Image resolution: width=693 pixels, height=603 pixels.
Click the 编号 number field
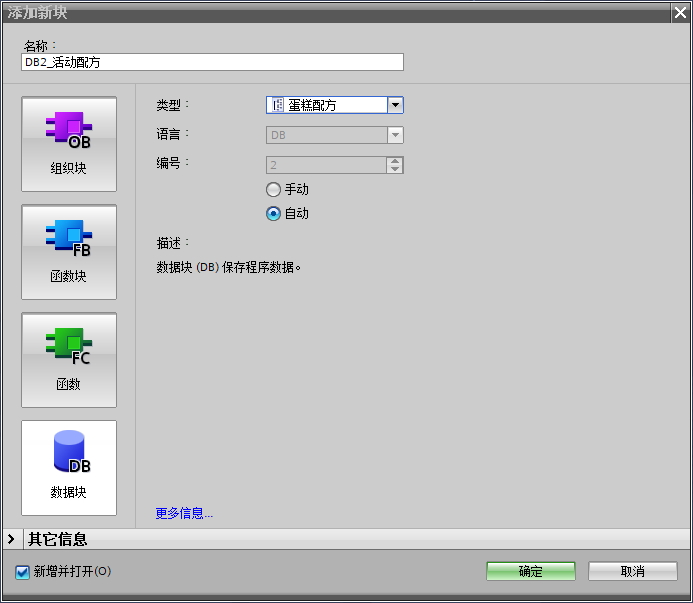coord(327,165)
